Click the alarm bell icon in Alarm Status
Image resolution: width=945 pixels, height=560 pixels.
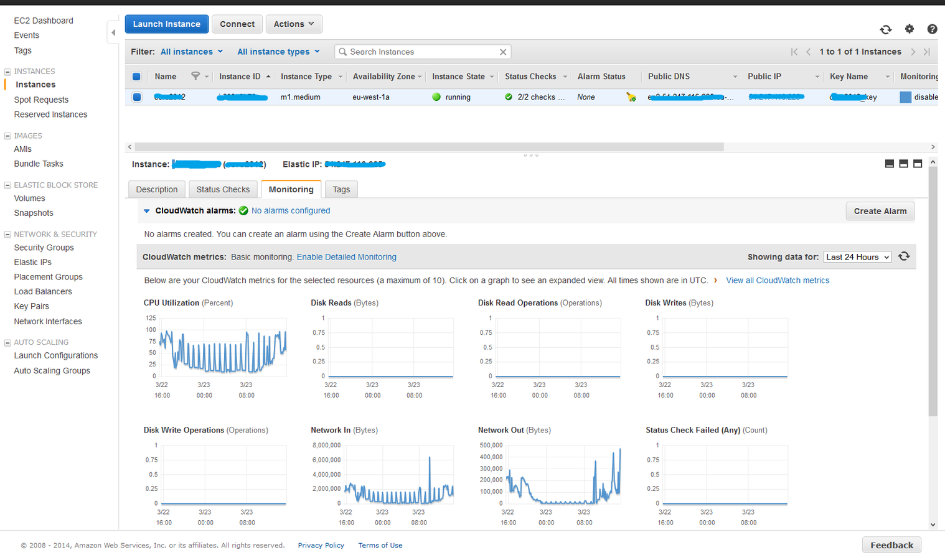click(x=631, y=97)
